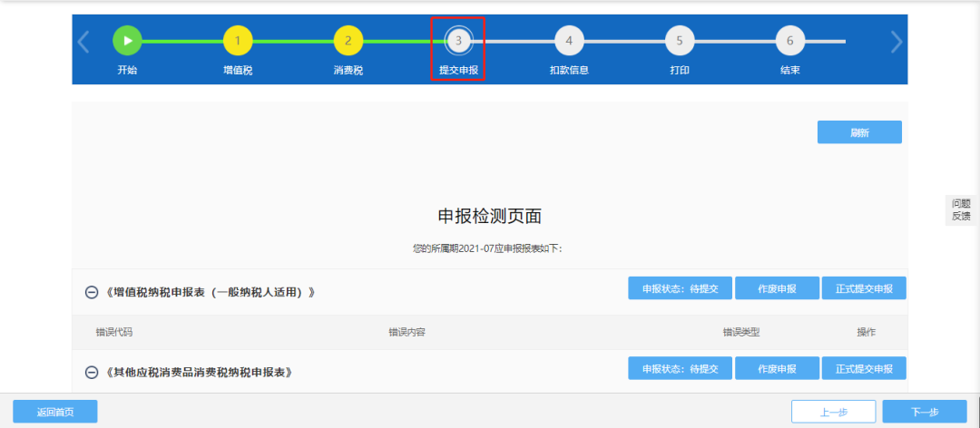Viewport: 980px width, 428px height.
Task: Click the 错误代码 column header
Action: click(113, 333)
